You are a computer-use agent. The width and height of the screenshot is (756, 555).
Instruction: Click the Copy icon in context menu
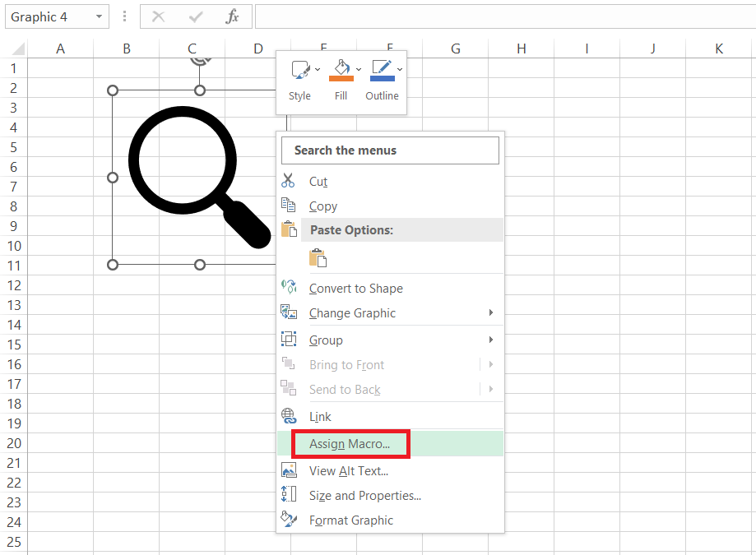point(288,206)
